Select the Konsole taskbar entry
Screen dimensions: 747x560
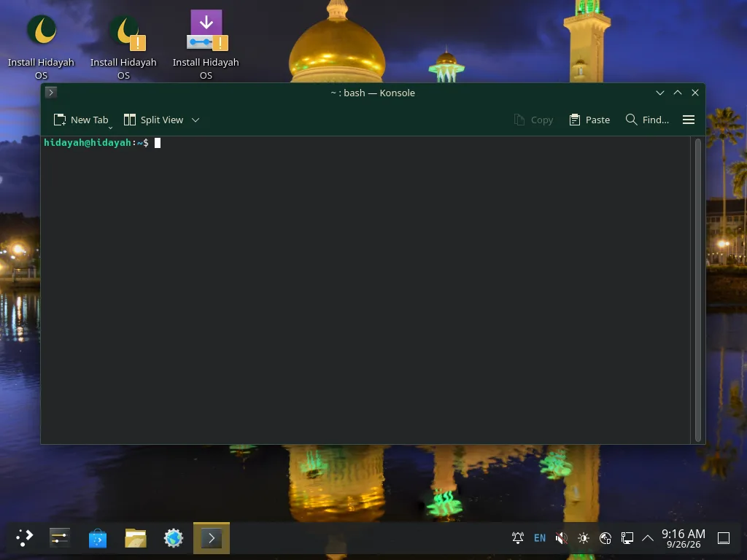pyautogui.click(x=212, y=538)
